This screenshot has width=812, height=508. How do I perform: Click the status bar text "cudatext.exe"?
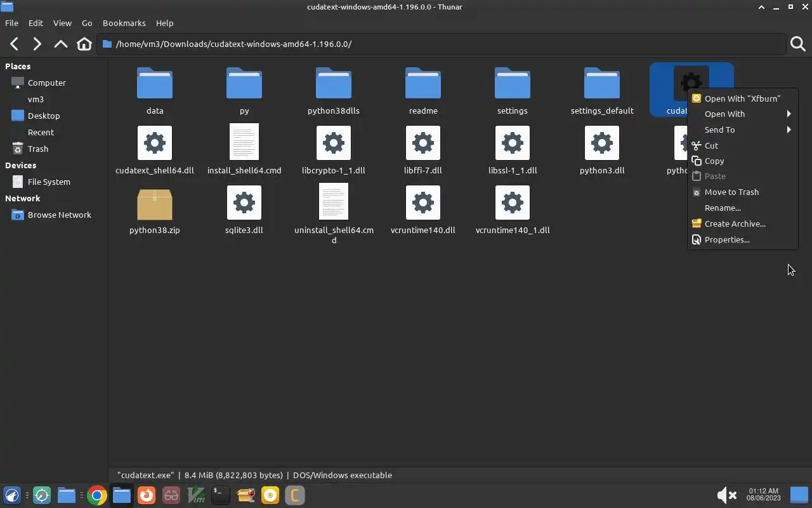[146, 475]
